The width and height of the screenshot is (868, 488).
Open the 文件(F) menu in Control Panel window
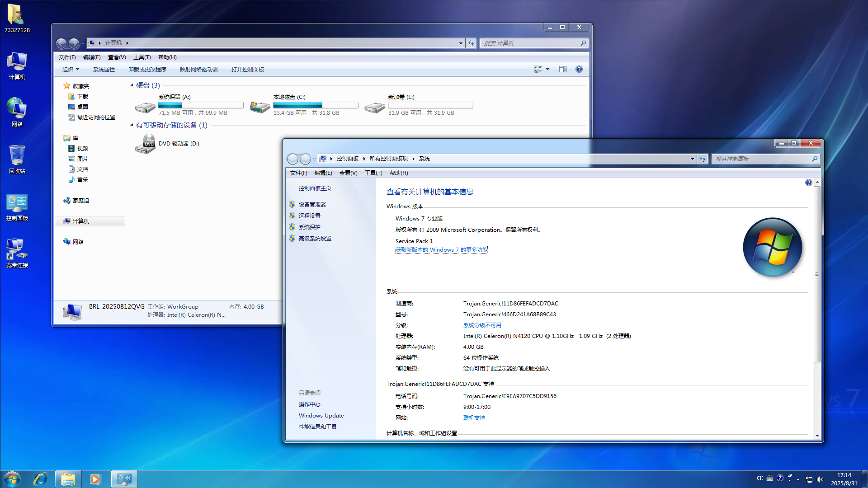pyautogui.click(x=298, y=173)
